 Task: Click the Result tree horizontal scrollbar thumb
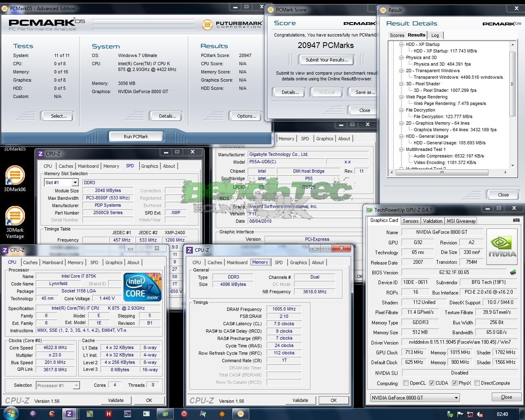pyautogui.click(x=442, y=173)
